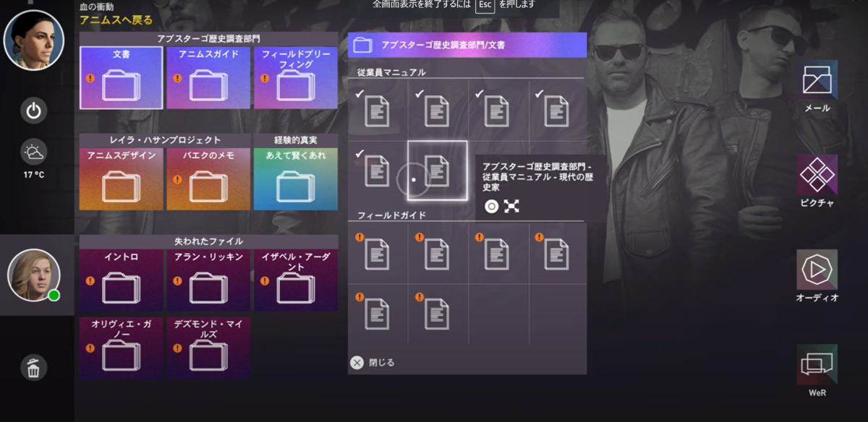The image size is (868, 422).
Task: Click the 経験的真実 group heading
Action: (295, 140)
